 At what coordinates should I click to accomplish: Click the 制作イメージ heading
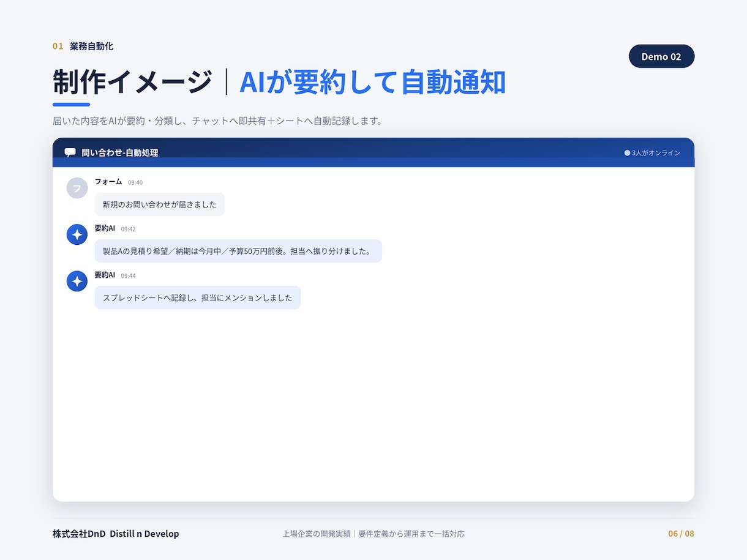tap(132, 82)
